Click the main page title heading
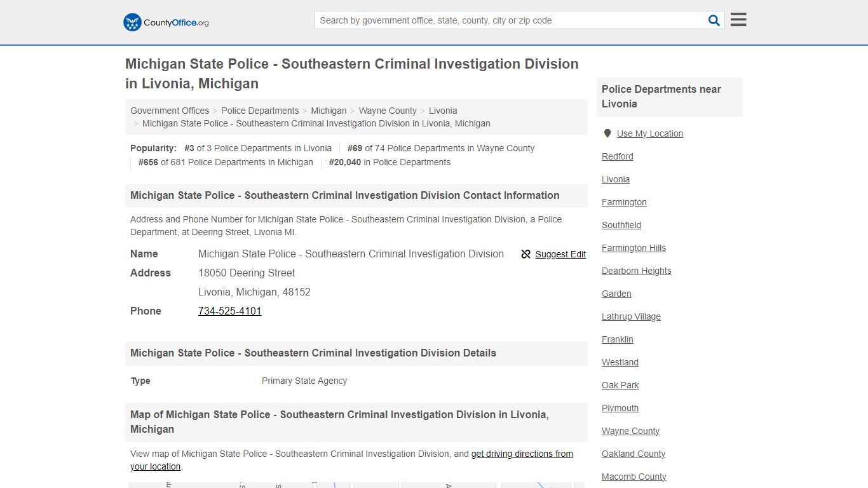 352,74
